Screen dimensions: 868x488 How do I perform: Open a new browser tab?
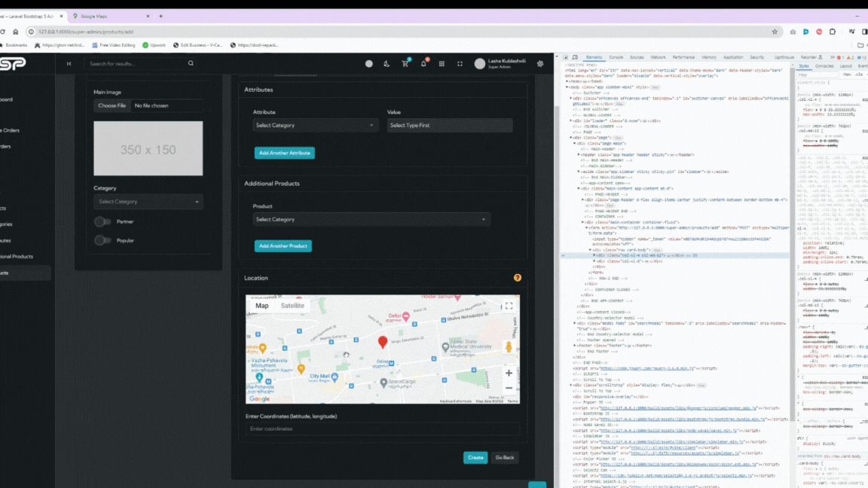[161, 16]
